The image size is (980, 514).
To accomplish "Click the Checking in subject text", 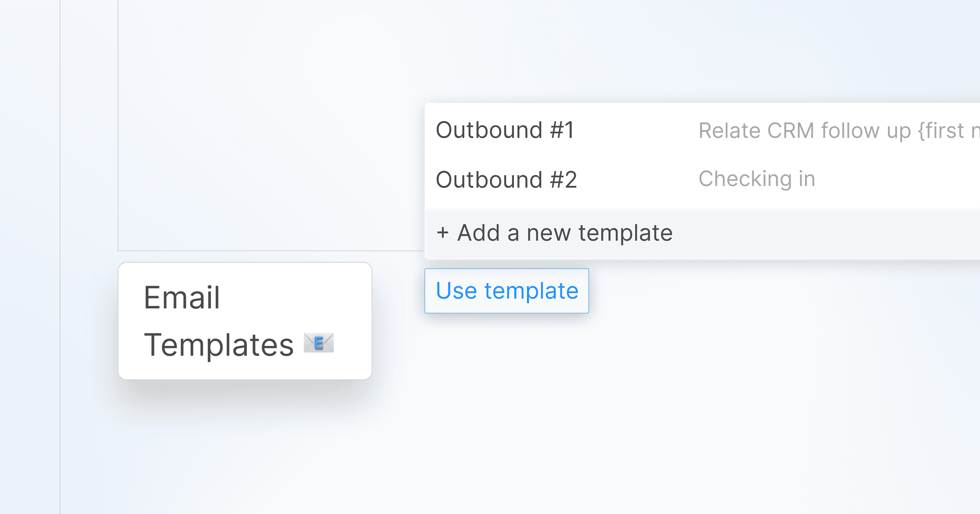I will [x=757, y=179].
